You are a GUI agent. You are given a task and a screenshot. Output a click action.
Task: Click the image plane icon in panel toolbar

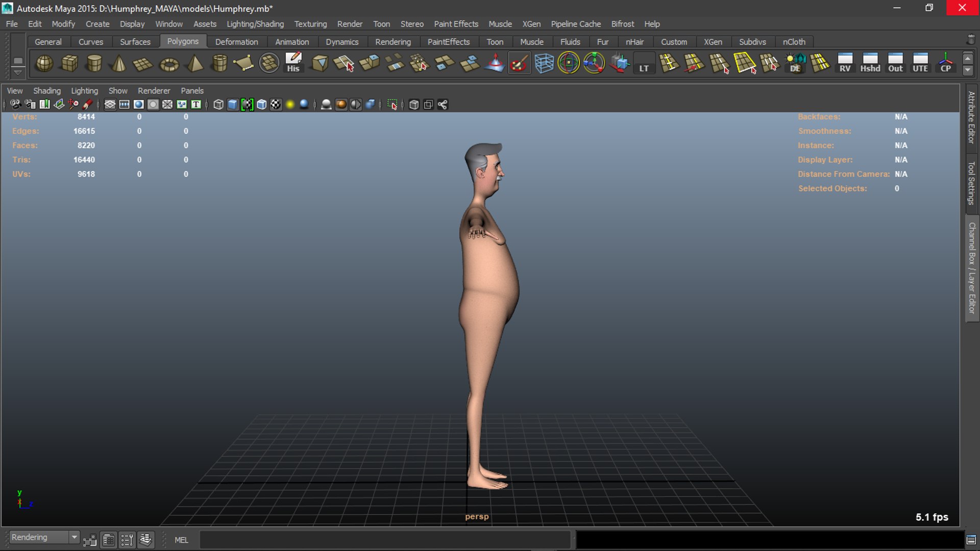pos(59,105)
